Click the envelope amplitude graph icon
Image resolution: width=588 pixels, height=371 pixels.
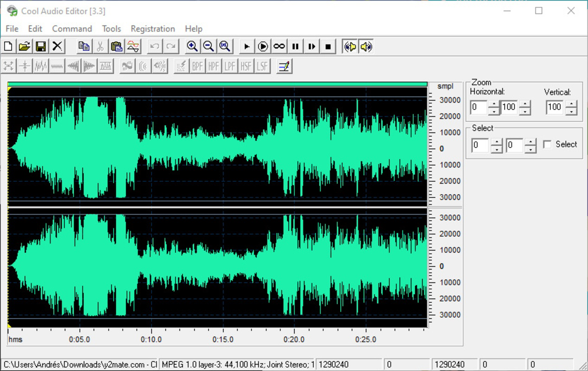pos(106,66)
